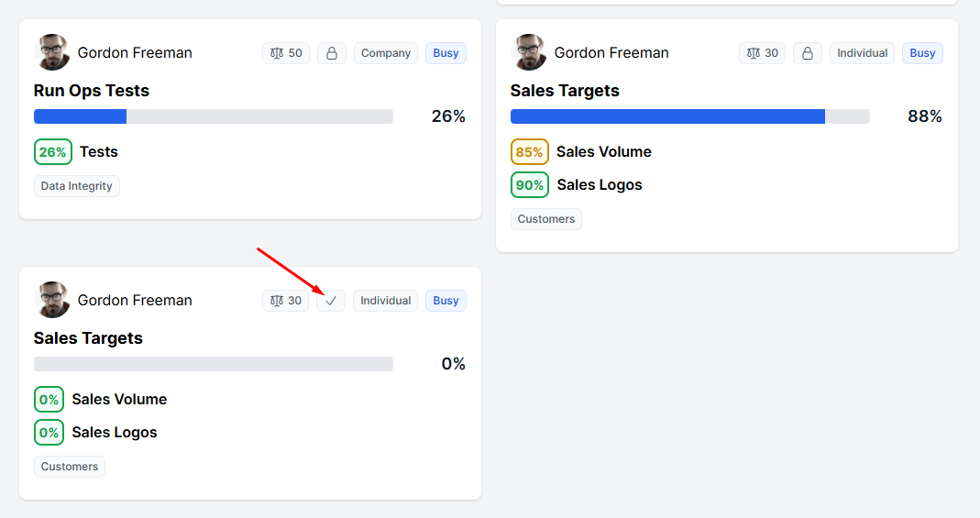Open the Run Ops Tests objective title
The width and height of the screenshot is (980, 518).
click(x=92, y=91)
